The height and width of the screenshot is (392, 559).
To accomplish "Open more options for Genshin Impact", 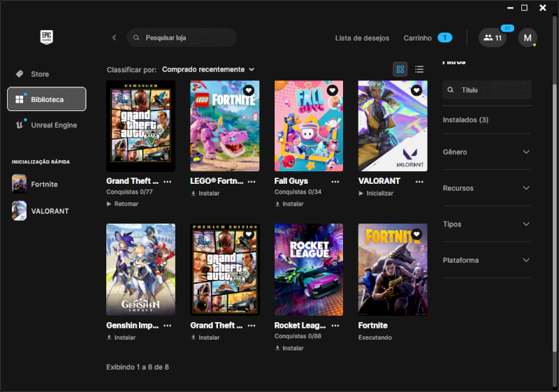I will click(x=168, y=326).
